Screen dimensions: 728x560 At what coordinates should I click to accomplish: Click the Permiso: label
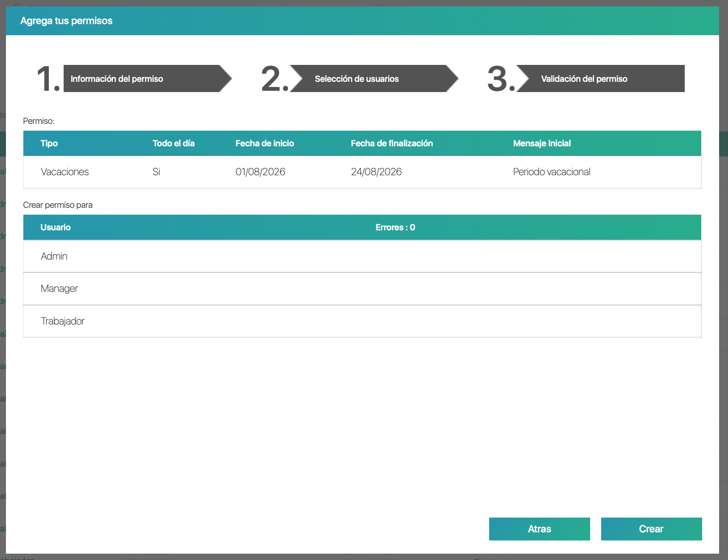click(39, 121)
